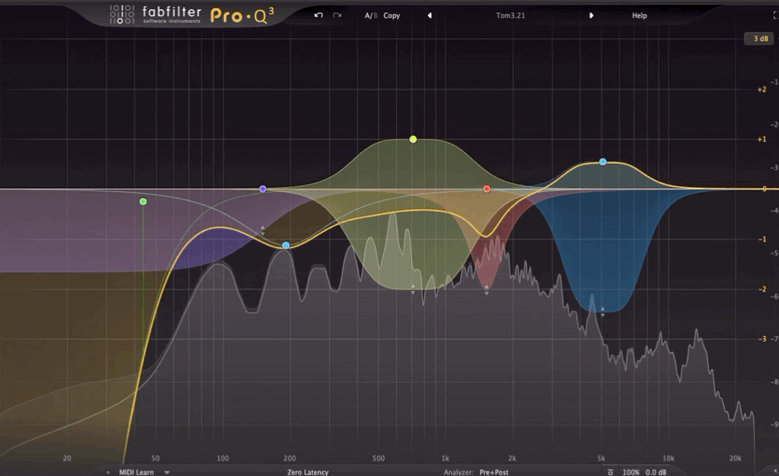
Task: Click the 1k frequency label
Action: coord(445,458)
